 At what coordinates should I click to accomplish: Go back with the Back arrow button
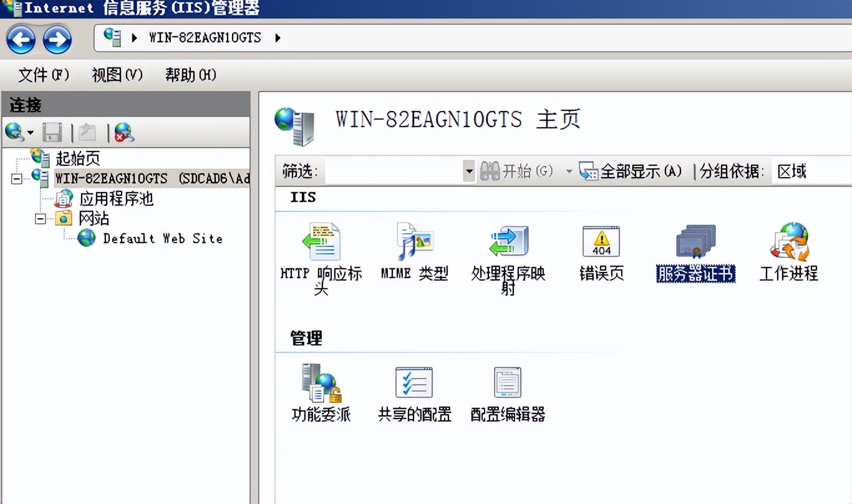point(21,40)
